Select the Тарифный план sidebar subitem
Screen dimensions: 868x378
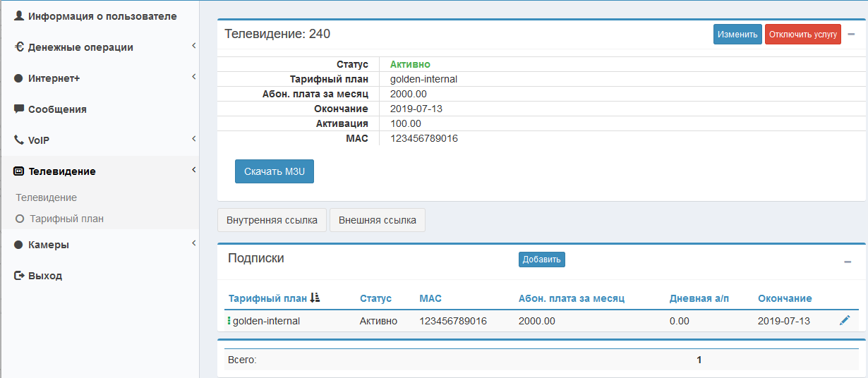coord(66,219)
